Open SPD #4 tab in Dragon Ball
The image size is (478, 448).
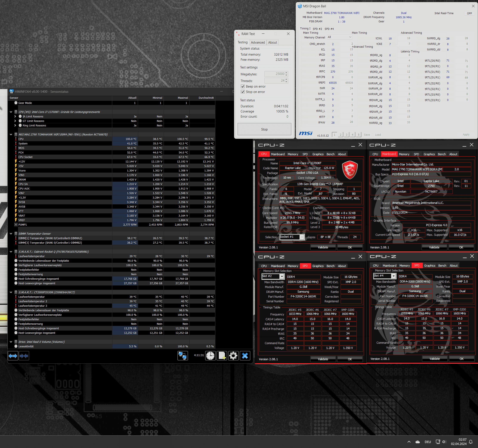[329, 29]
